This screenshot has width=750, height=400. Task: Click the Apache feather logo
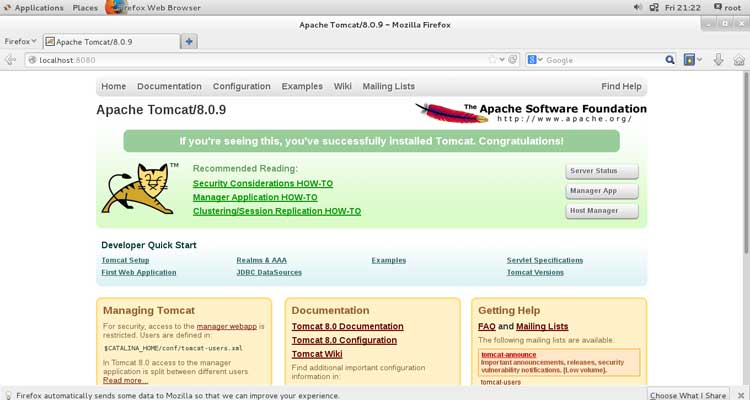[x=452, y=113]
